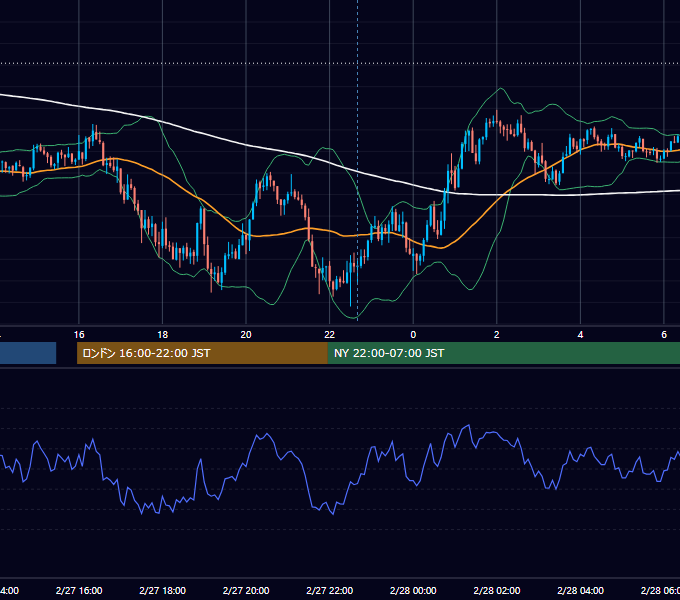Click the 2/27 22:00 date label
The height and width of the screenshot is (600, 680).
(x=330, y=590)
